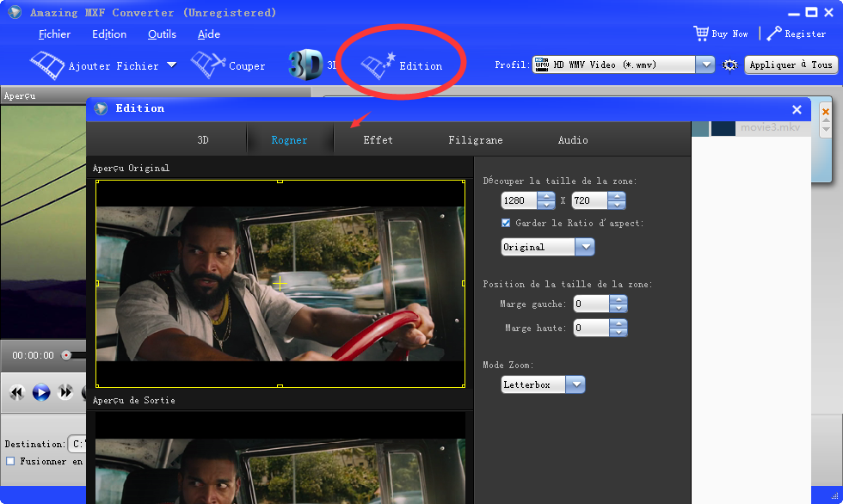Open the Aide menu
The width and height of the screenshot is (843, 504).
click(208, 34)
